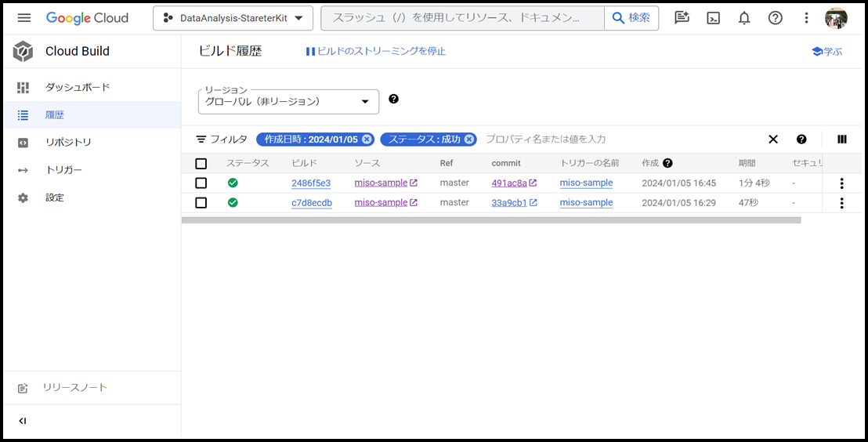Remove the 作成日時 filter chip

367,139
